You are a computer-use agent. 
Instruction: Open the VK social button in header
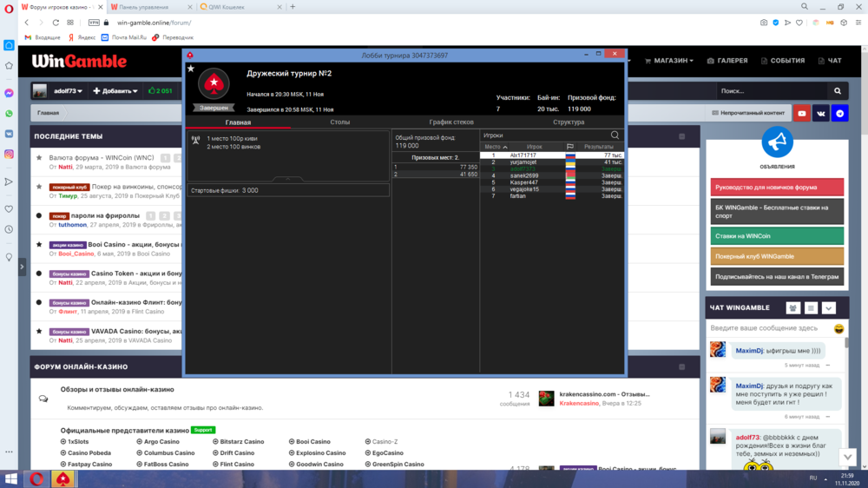tap(821, 113)
